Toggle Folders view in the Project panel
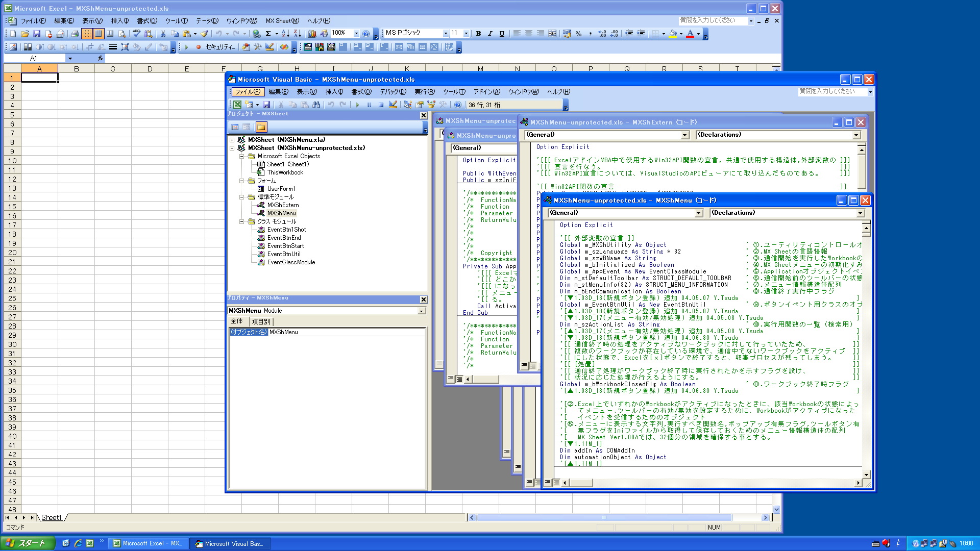 (261, 127)
